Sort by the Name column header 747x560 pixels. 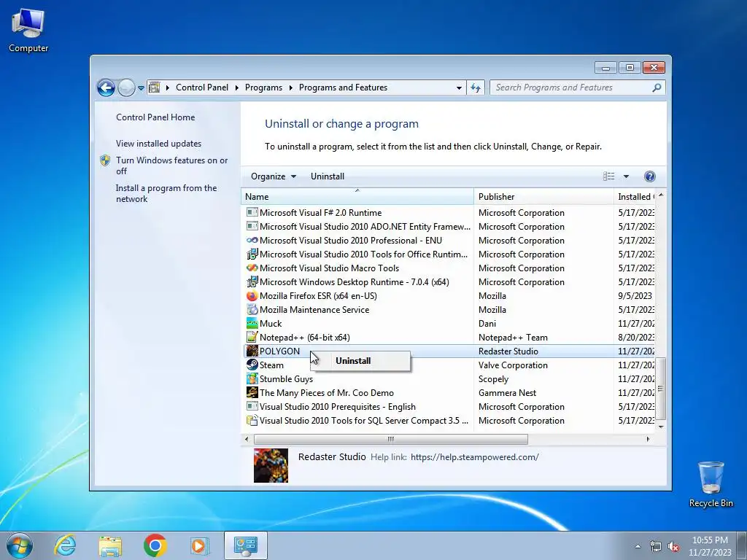pos(357,197)
